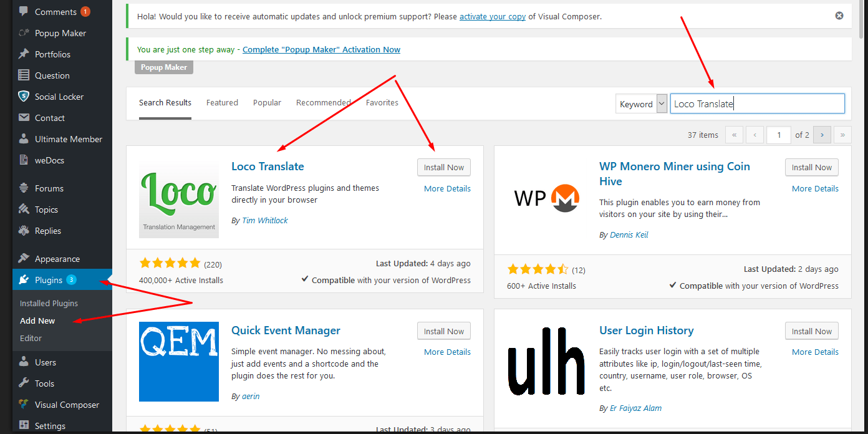
Task: Open the User Login History title link
Action: [647, 330]
